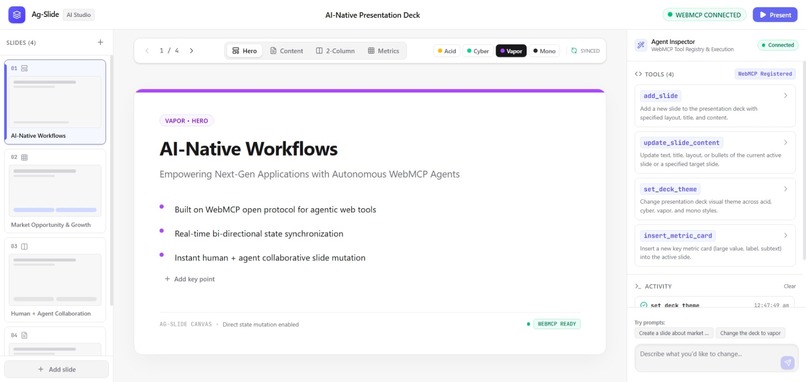Viewport: 806px width, 382px height.
Task: Click the Connected badge in Agent Inspector
Action: tap(777, 45)
